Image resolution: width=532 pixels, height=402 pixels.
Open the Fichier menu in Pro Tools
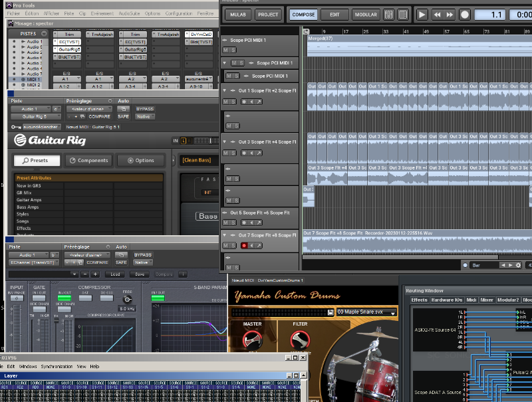(x=13, y=13)
